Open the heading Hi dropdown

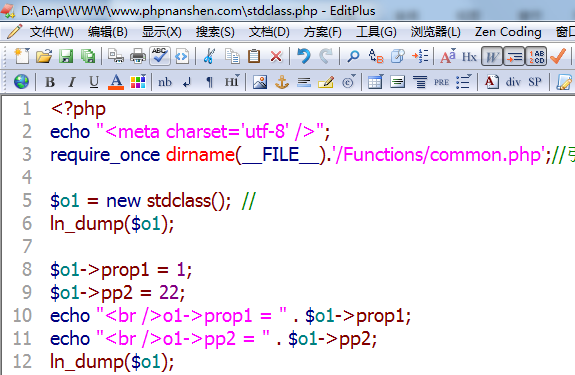tap(232, 81)
